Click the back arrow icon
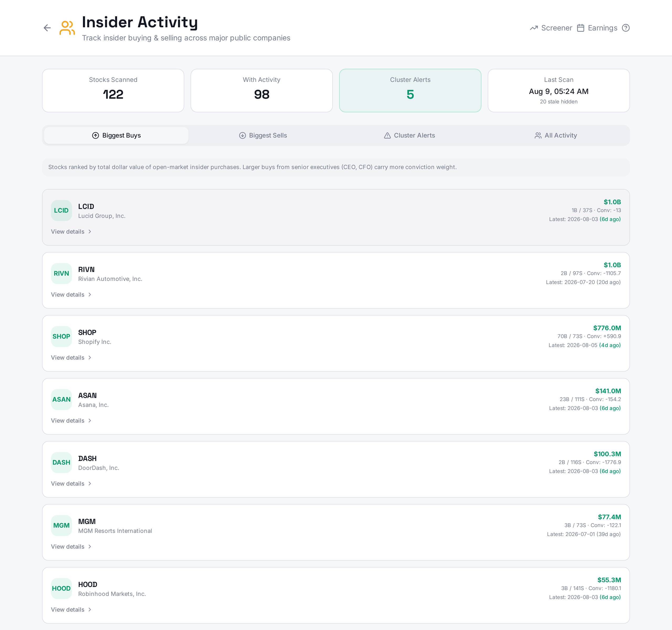Viewport: 672px width, 630px height. click(x=47, y=28)
